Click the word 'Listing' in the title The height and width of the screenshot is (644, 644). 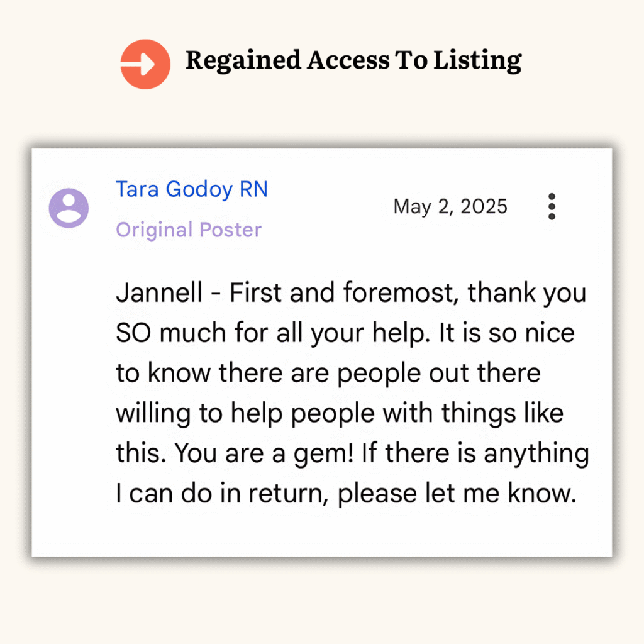478,60
